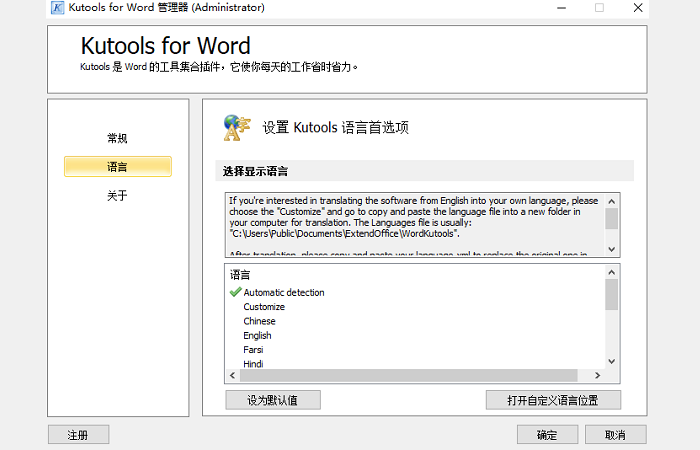Viewport: 700px width, 450px height.
Task: Confirm settings with 确定
Action: (547, 435)
